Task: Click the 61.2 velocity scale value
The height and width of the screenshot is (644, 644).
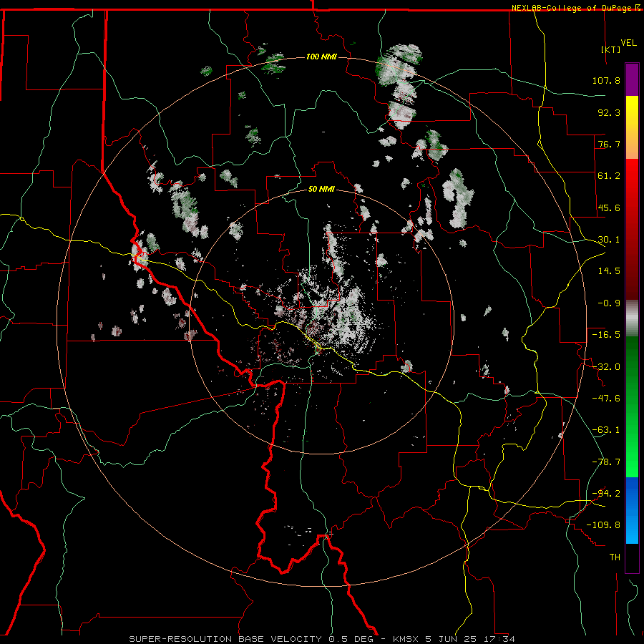Action: tap(609, 176)
